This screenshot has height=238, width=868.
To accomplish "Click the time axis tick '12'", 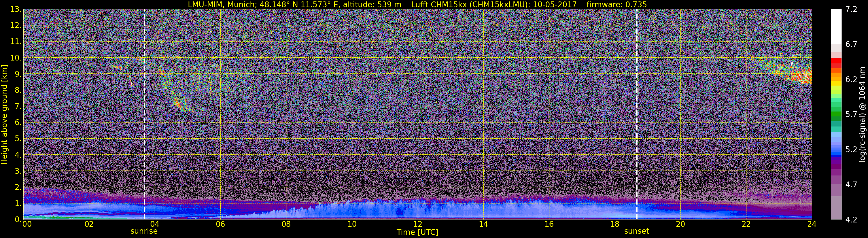I will tap(417, 224).
